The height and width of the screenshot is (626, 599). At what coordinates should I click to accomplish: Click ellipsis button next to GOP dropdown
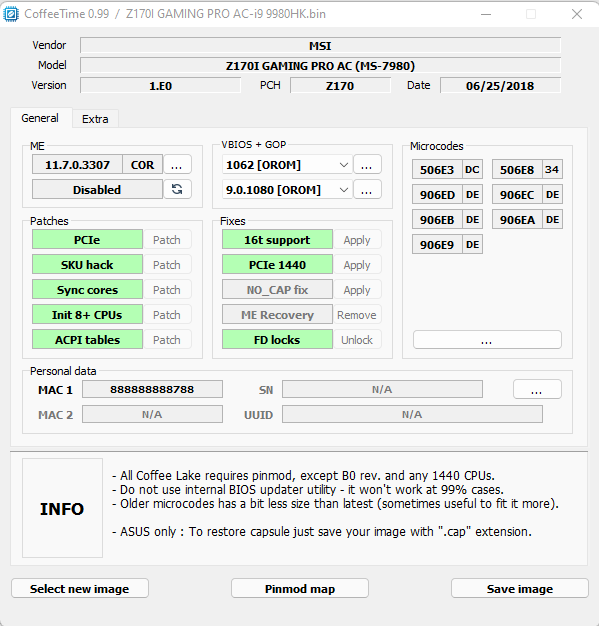coord(367,190)
